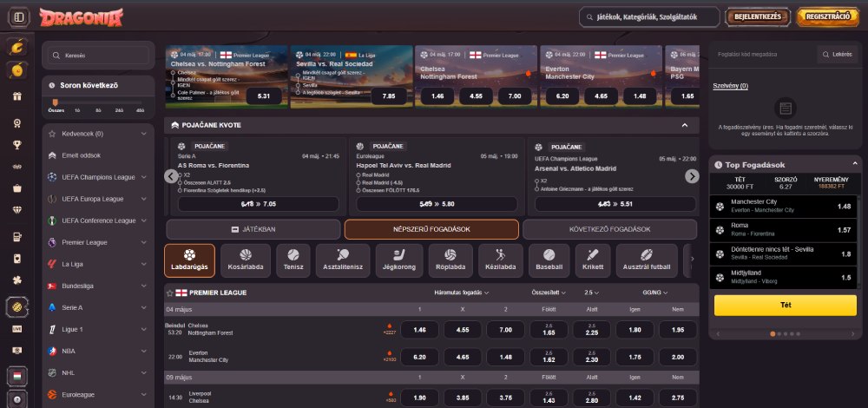Click the yellow Tét button
The height and width of the screenshot is (408, 868).
pos(786,305)
